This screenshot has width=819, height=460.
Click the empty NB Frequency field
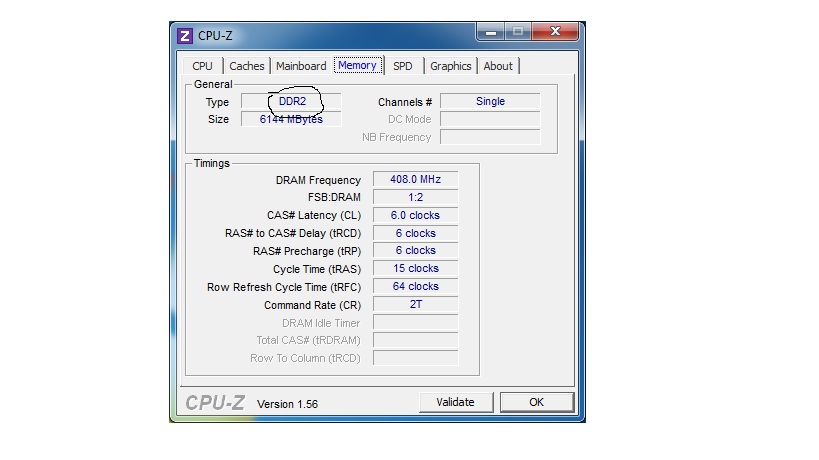tap(490, 137)
